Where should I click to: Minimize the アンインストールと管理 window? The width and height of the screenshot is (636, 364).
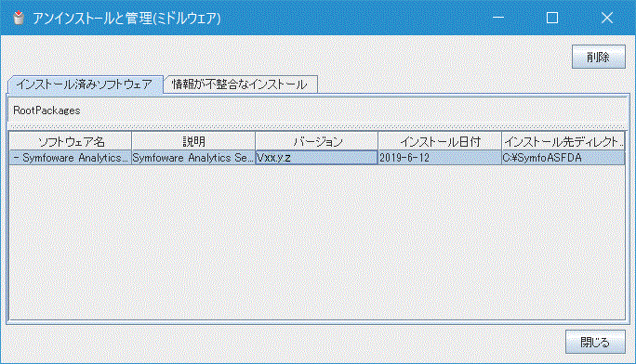coord(498,18)
